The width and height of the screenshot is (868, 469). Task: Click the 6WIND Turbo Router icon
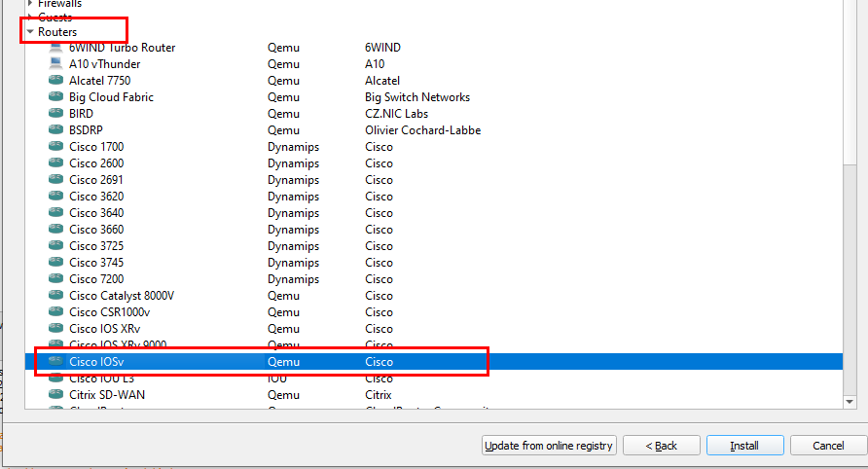coord(55,48)
